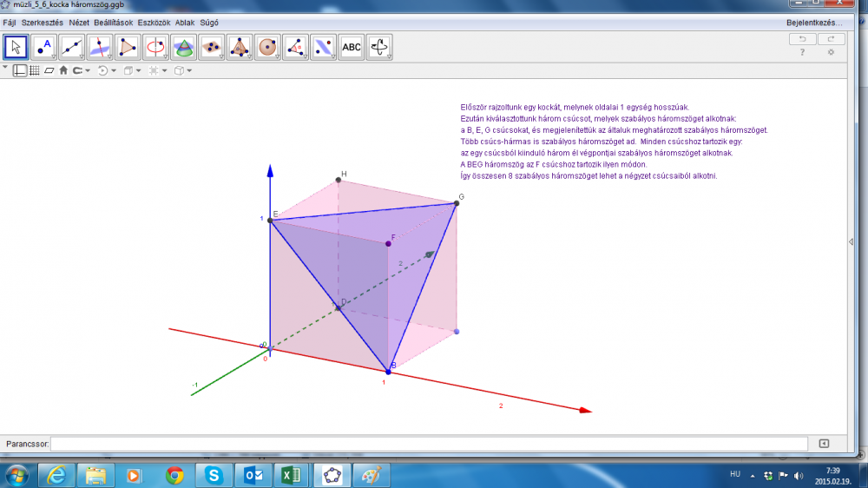Click the undo button
This screenshot has width=868, height=488.
click(802, 39)
